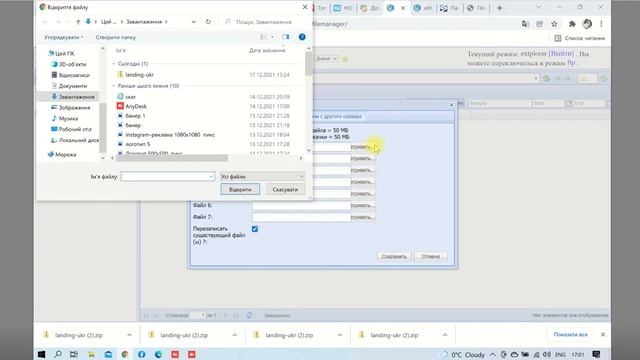Click the file list vertical scrollbar
The height and width of the screenshot is (360, 640).
pyautogui.click(x=309, y=63)
